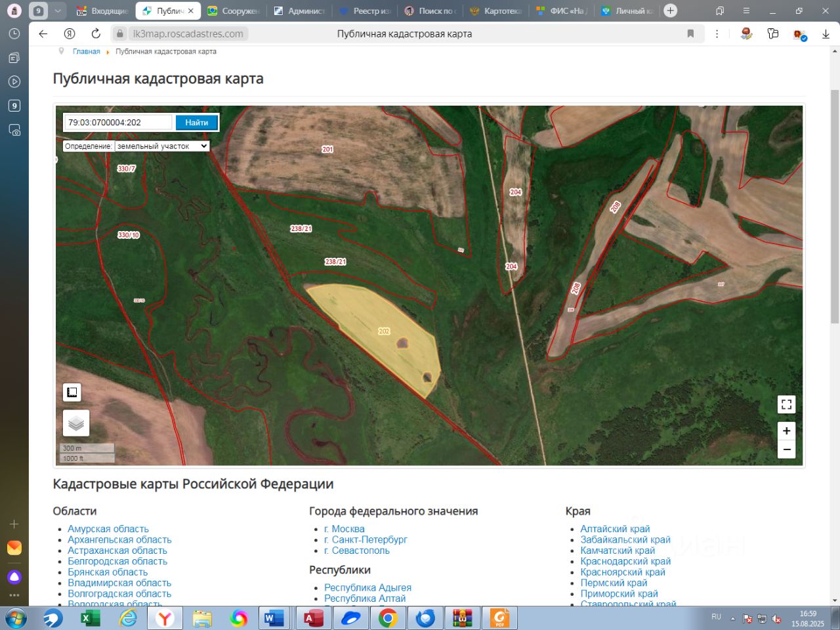The width and height of the screenshot is (840, 630).
Task: Bookmark this page from the address bar
Action: tap(690, 34)
